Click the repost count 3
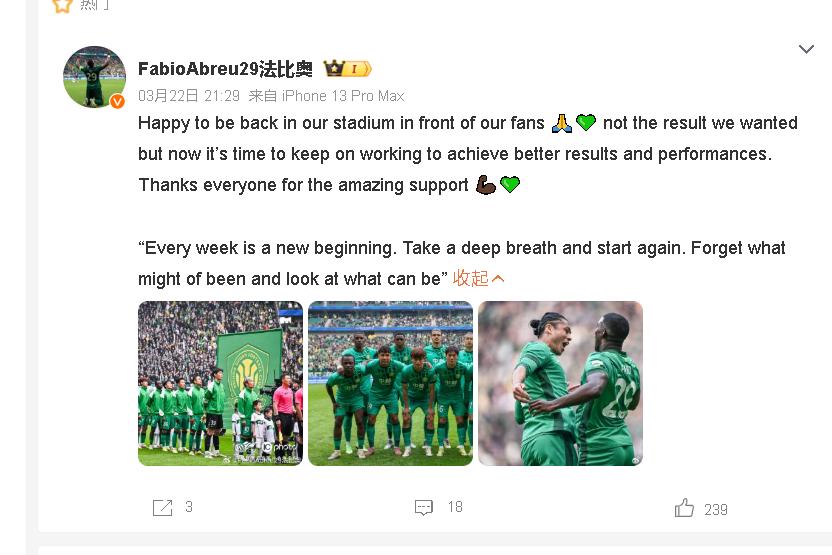Image resolution: width=832 pixels, height=555 pixels. [189, 508]
